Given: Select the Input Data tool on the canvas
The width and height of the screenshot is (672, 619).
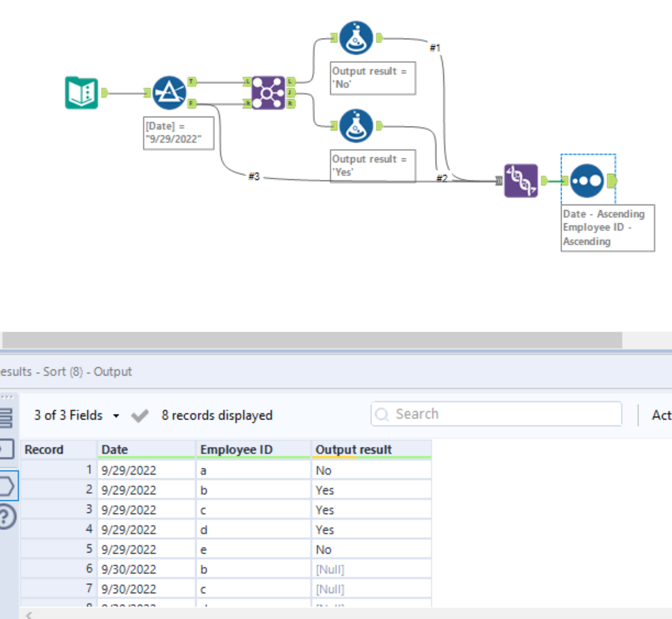Looking at the screenshot, I should 82,93.
